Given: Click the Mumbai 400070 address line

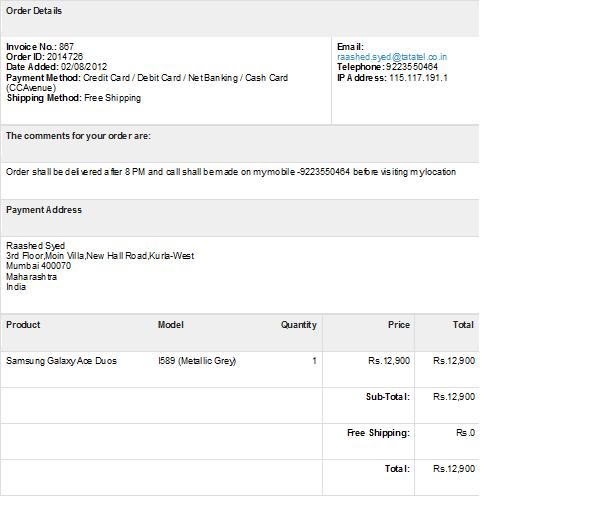Looking at the screenshot, I should [38, 266].
